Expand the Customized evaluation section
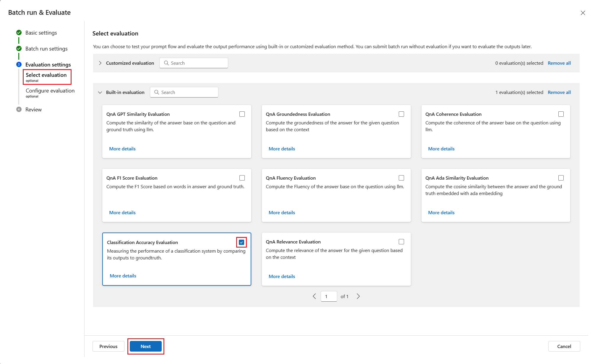Screen dimensions: 595x364 click(x=100, y=63)
